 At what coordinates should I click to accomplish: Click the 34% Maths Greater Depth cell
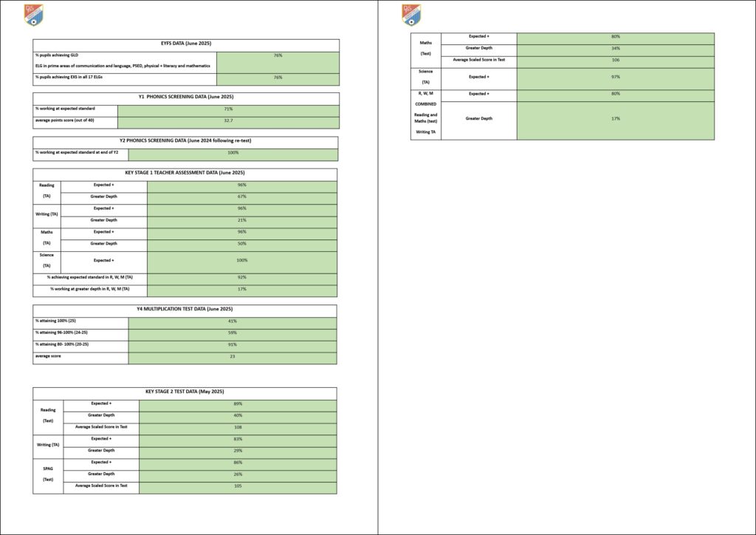click(615, 48)
